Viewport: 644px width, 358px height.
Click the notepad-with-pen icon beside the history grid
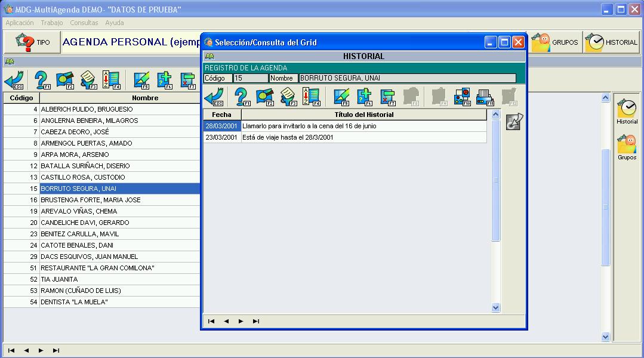point(514,122)
